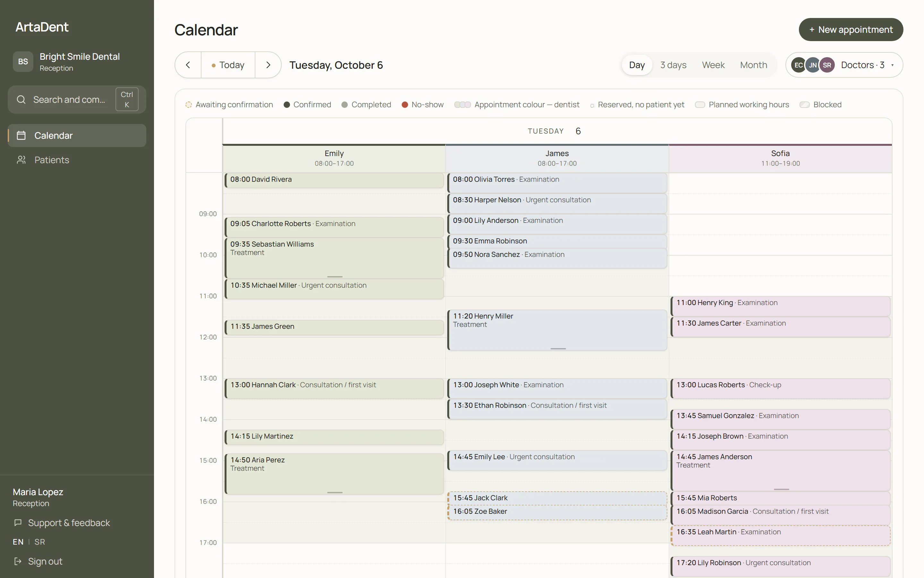Open 11:20 Henry Miller treatment appointment

point(557,330)
